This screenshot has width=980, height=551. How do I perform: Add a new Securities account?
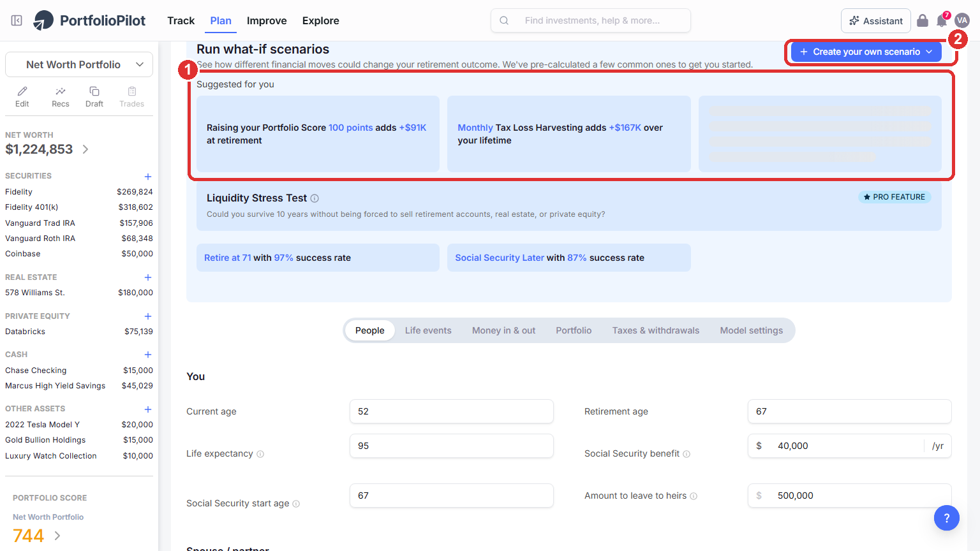click(x=148, y=177)
